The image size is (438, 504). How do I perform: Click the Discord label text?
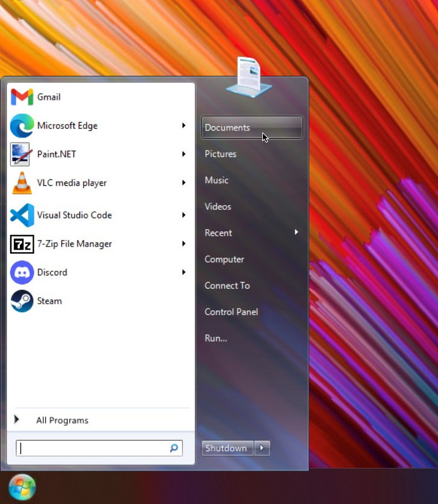(52, 272)
